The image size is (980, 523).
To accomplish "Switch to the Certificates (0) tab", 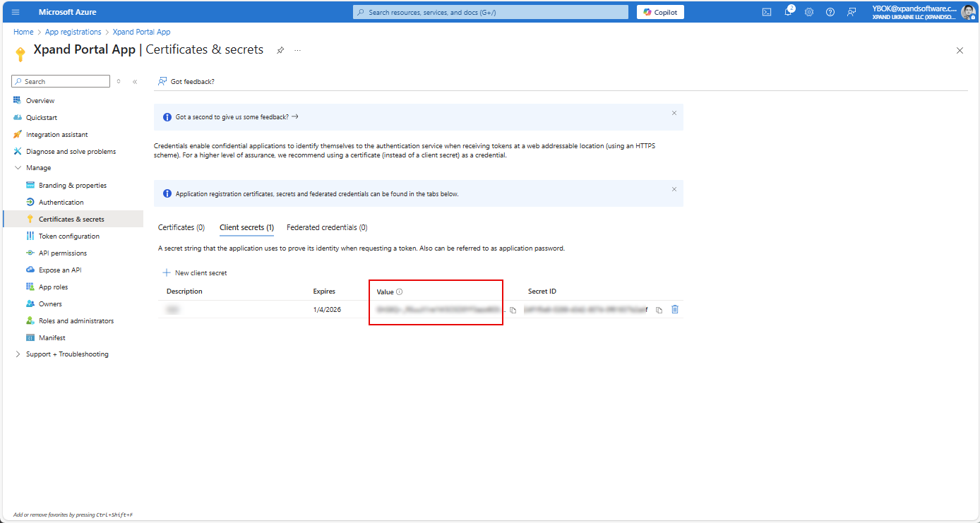I will tap(181, 227).
